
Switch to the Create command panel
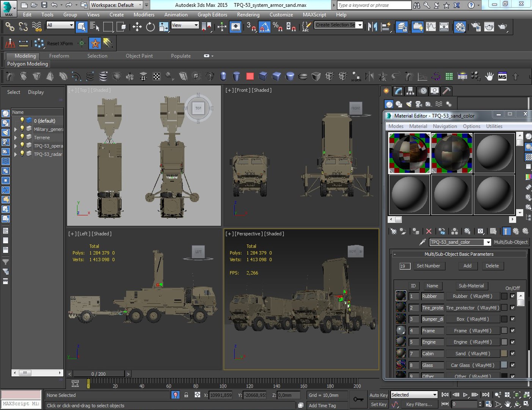coord(386,91)
